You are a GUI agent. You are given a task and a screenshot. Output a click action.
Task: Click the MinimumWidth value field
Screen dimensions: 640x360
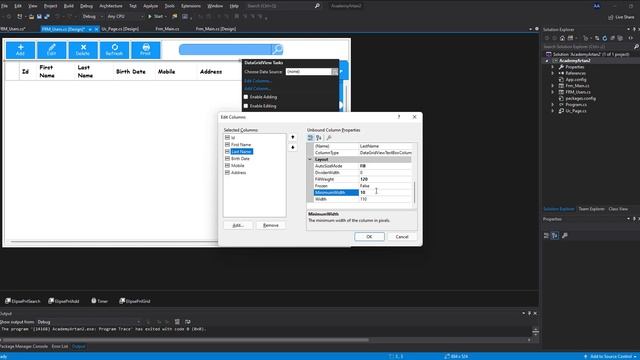point(385,192)
